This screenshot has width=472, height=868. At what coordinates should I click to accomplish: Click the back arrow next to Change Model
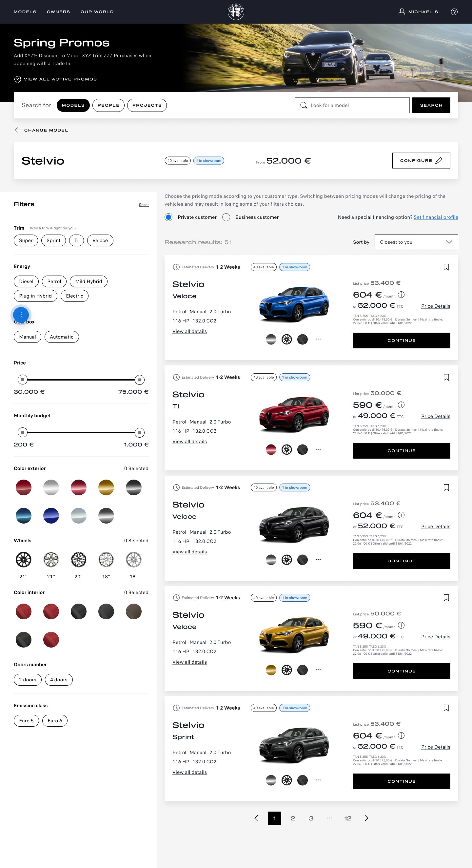tap(17, 130)
